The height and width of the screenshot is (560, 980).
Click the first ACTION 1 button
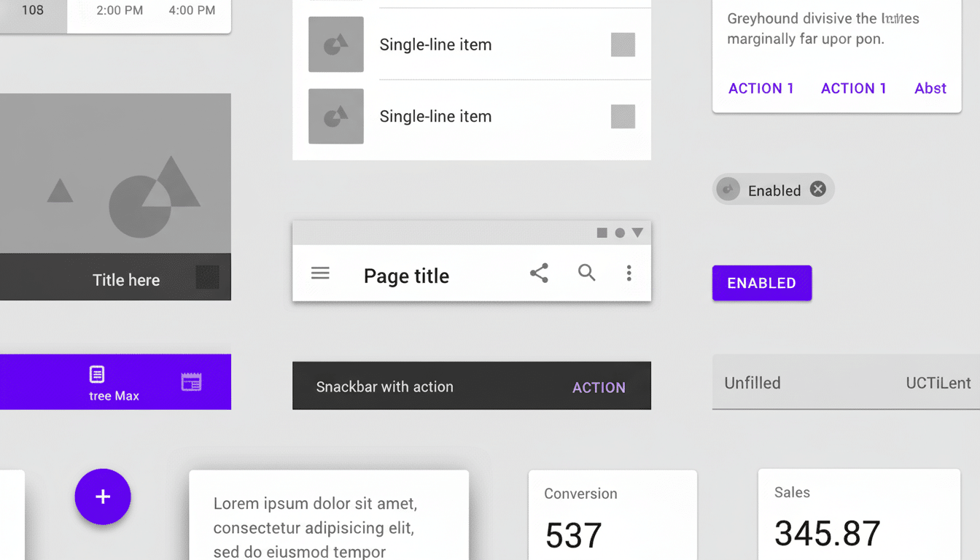(x=761, y=87)
